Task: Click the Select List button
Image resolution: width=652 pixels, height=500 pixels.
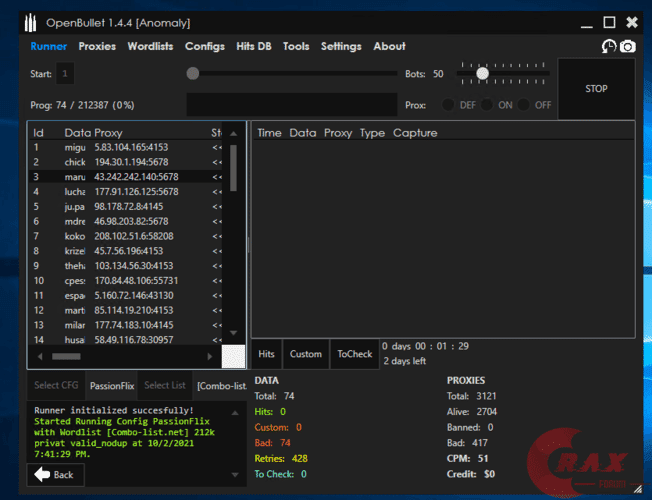Action: [x=164, y=385]
